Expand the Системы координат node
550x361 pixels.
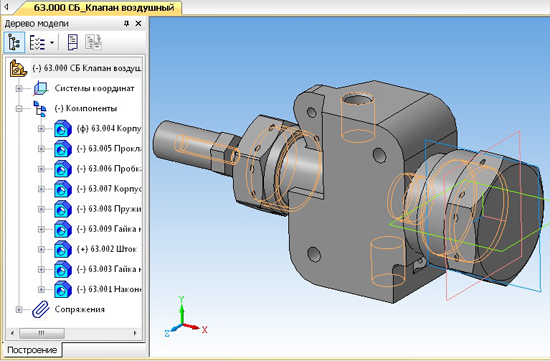coord(19,89)
